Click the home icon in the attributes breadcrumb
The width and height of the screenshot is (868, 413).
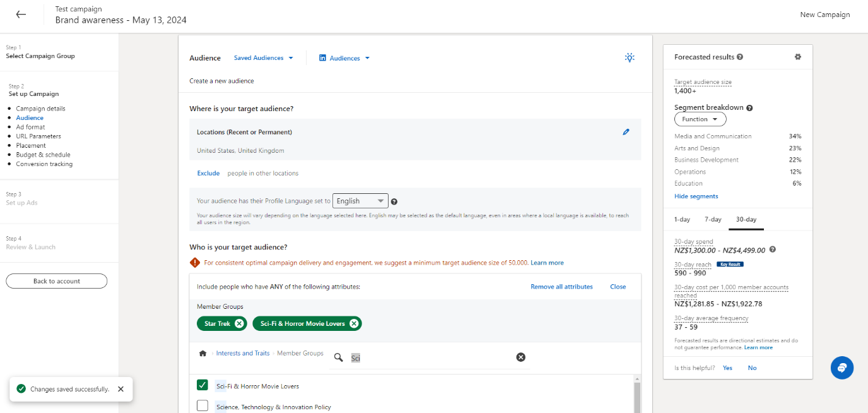(202, 353)
